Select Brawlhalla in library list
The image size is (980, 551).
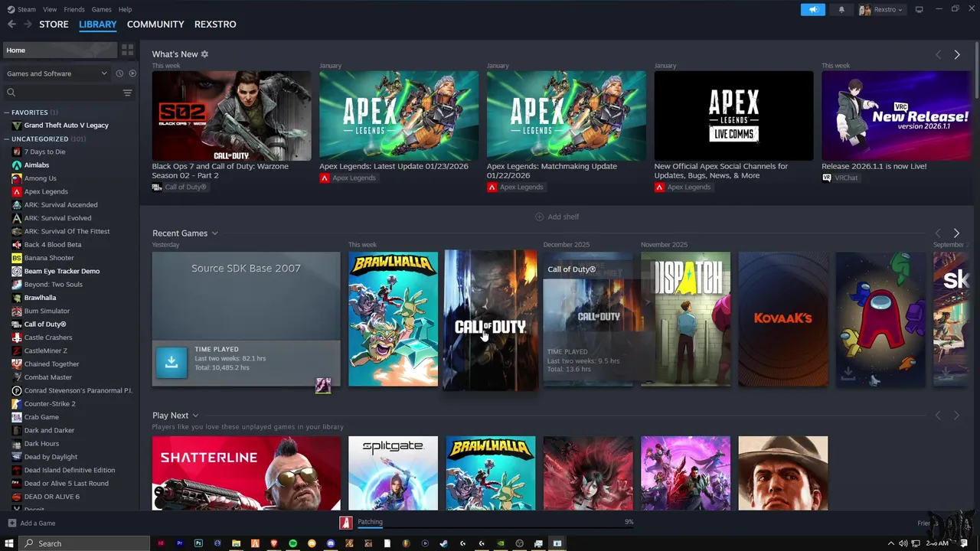tap(40, 298)
